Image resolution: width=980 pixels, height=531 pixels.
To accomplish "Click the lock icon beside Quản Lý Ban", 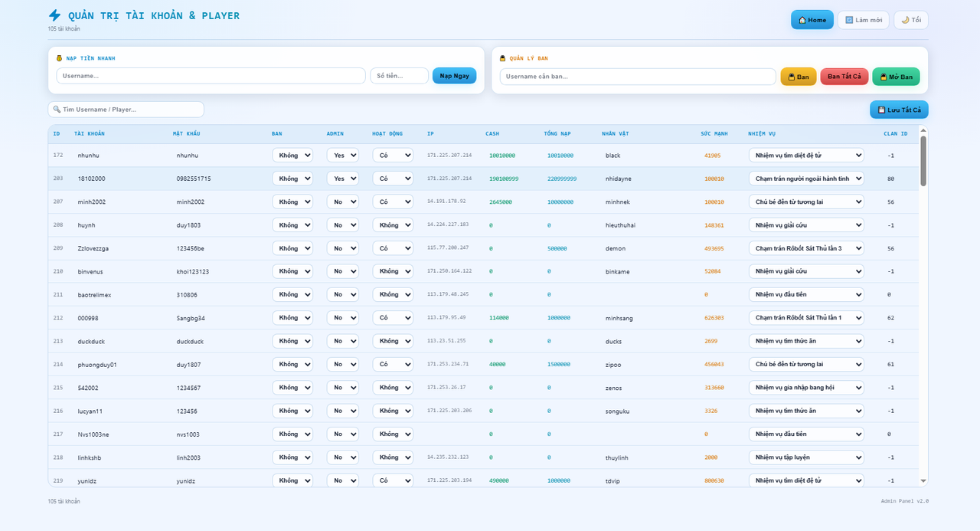I will (x=503, y=58).
